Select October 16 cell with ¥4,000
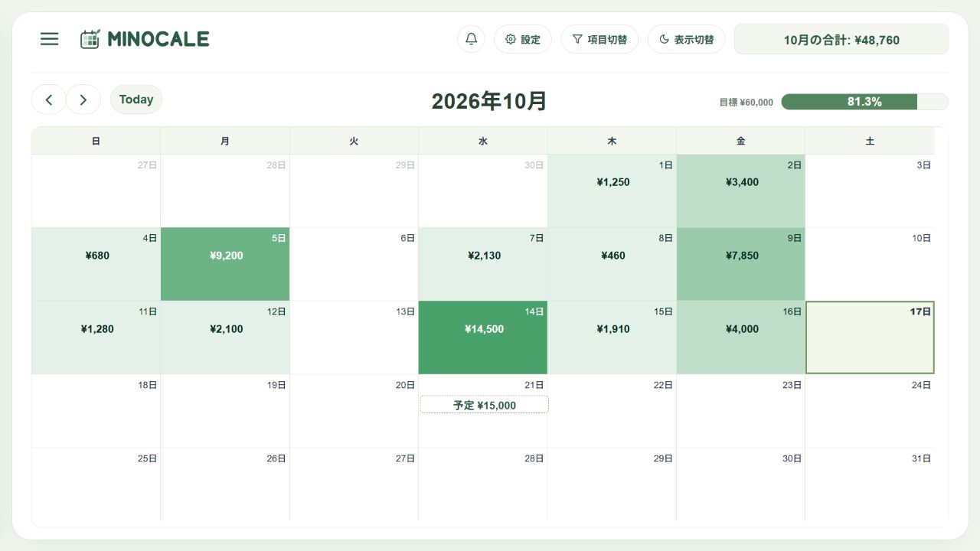 point(740,337)
